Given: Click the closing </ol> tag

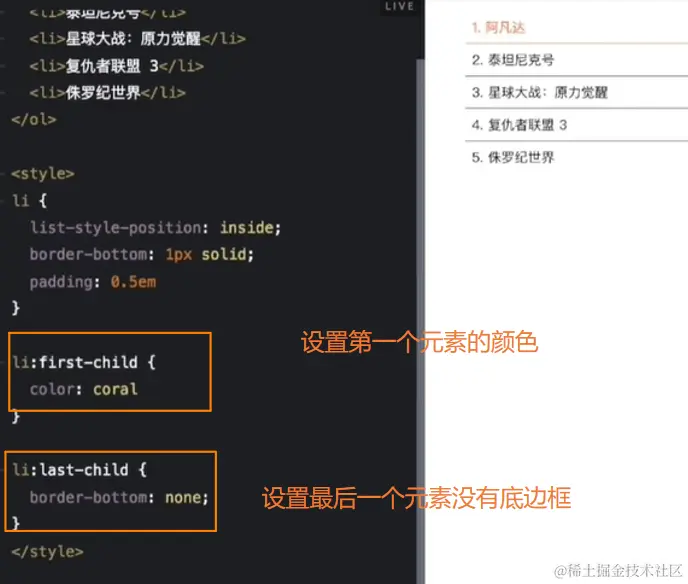Looking at the screenshot, I should [34, 119].
